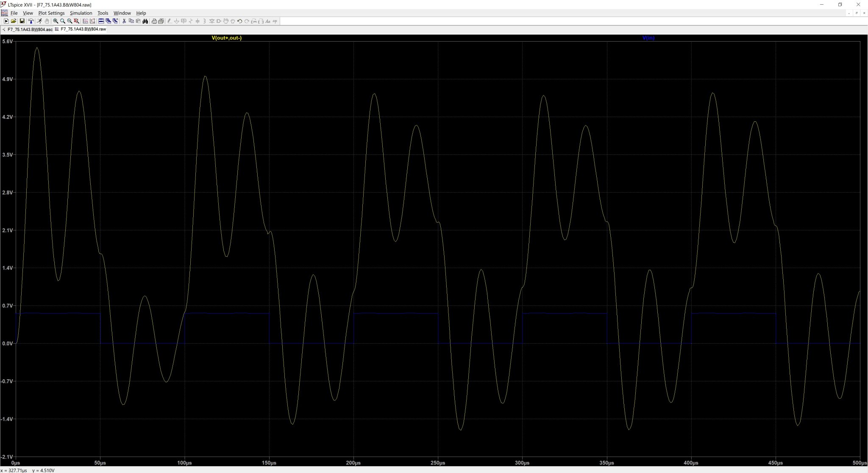This screenshot has width=868, height=473.
Task: Select the Capacitor component icon
Action: point(198,21)
